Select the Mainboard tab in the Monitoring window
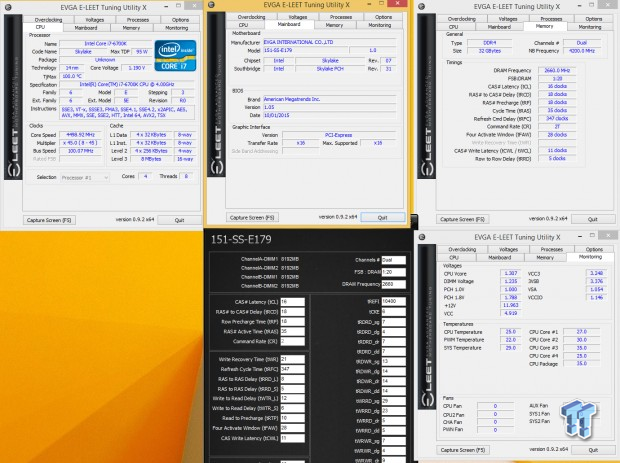The height and width of the screenshot is (463, 620). click(499, 257)
